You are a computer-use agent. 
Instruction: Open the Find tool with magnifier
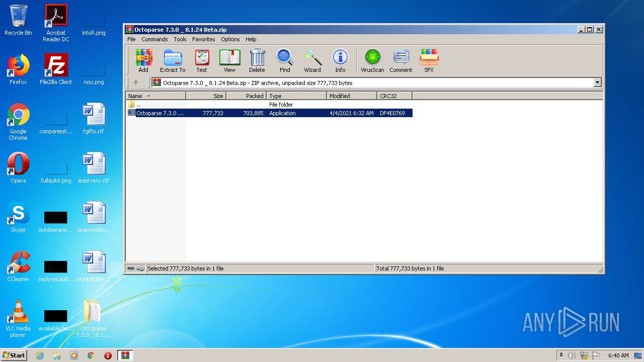(x=285, y=61)
